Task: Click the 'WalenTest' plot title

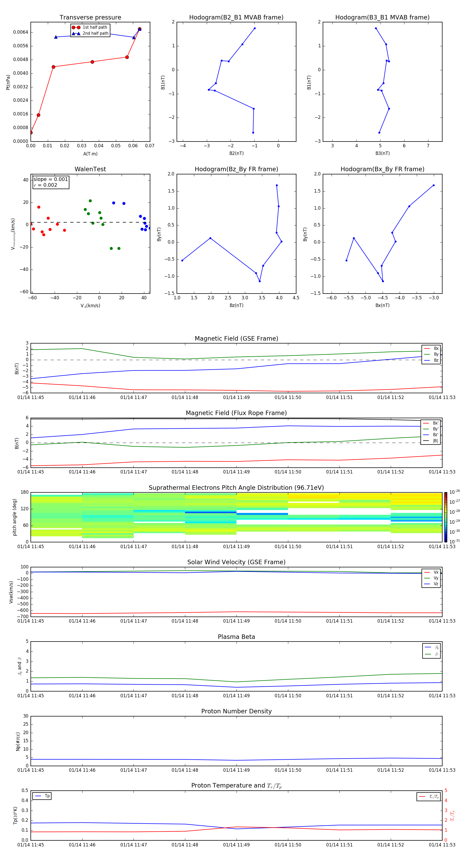Action: point(90,169)
